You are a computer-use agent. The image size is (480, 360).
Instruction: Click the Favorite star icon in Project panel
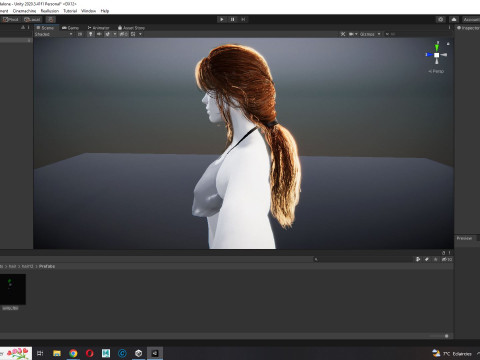(435, 259)
